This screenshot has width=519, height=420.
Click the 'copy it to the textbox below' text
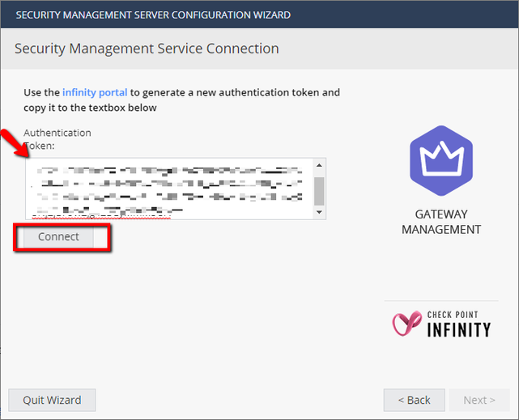(x=90, y=108)
